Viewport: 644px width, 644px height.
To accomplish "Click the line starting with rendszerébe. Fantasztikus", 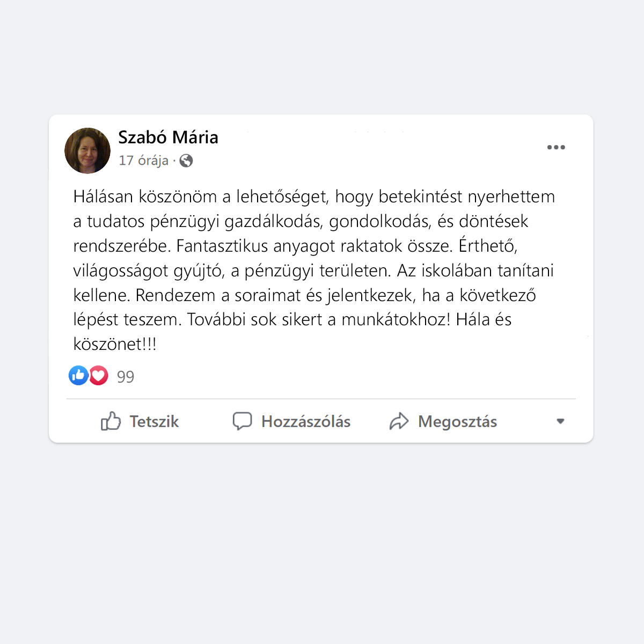I will [295, 246].
